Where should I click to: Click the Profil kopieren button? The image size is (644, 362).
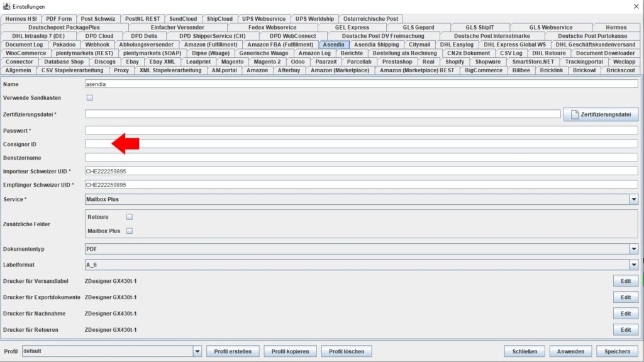[290, 351]
